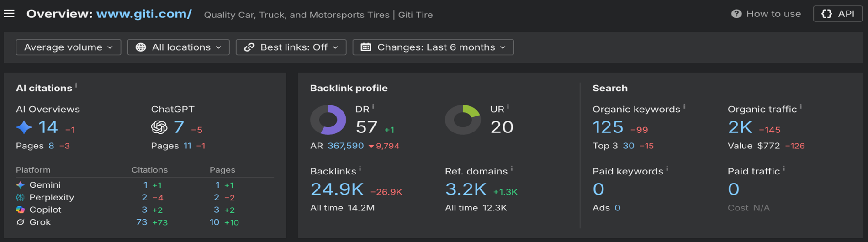Click the AI Overviews sparkle icon
The width and height of the screenshot is (868, 242).
click(x=24, y=127)
